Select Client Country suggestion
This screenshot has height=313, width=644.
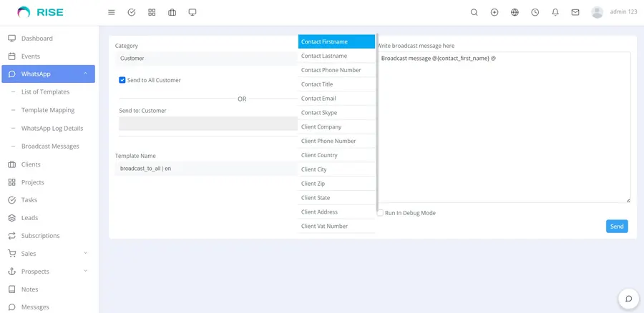pos(336,155)
